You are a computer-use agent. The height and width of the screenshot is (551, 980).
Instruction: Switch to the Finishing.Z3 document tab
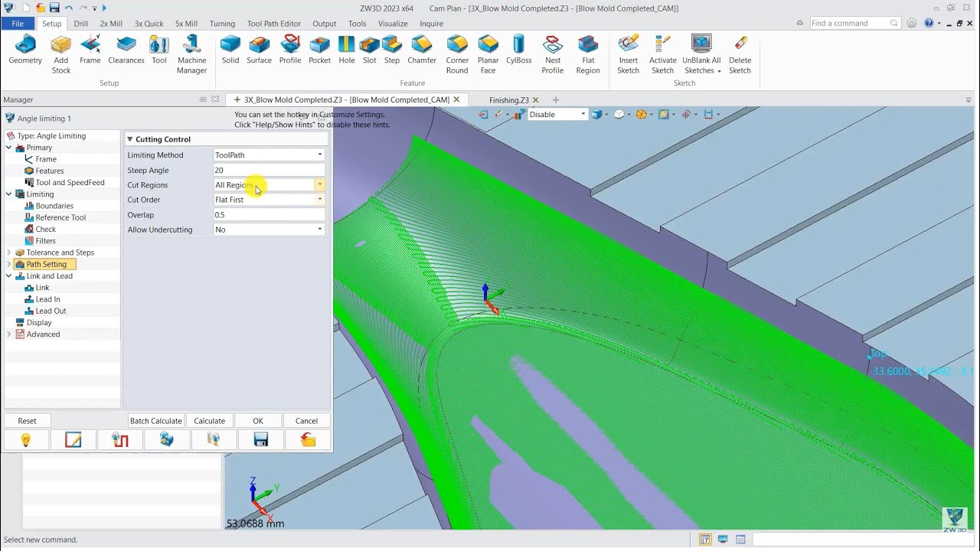coord(508,100)
